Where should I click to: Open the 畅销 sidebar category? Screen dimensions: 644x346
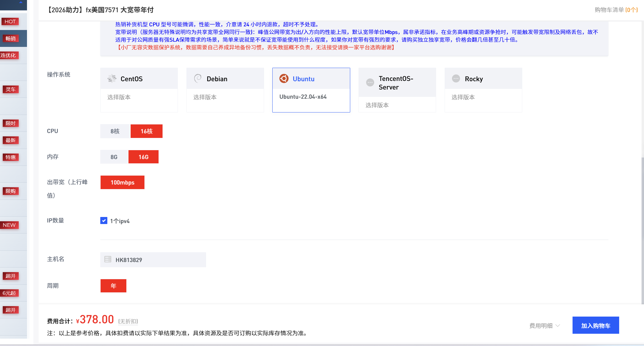[x=10, y=39]
